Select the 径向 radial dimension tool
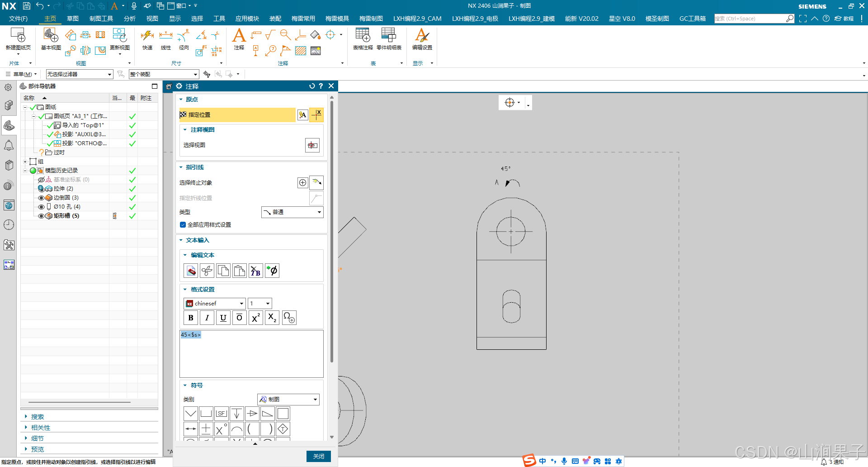 [x=184, y=40]
